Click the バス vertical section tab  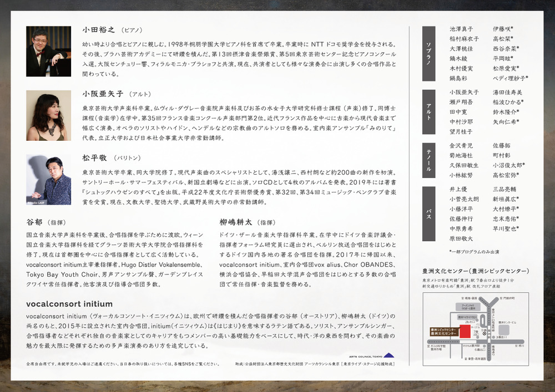click(429, 213)
